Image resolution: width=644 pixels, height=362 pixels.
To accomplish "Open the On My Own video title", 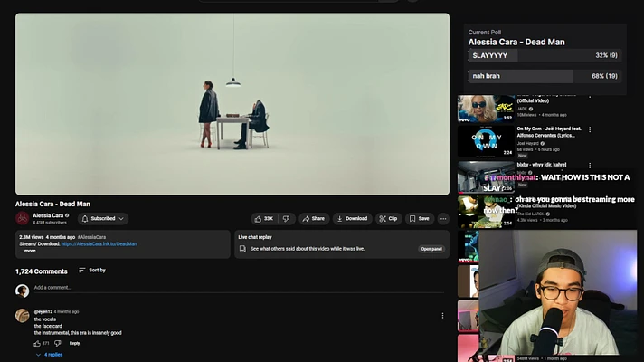I will 550,132.
